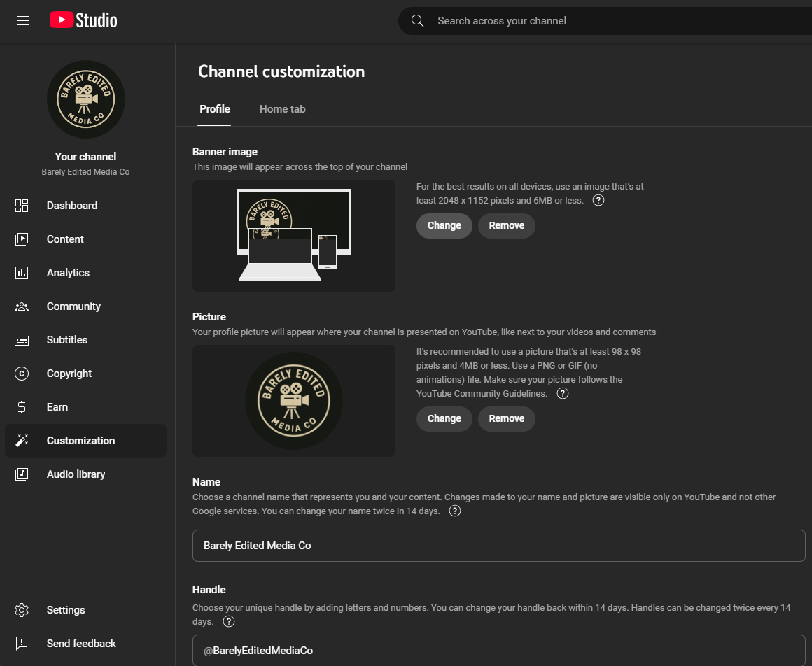Screen dimensions: 812x666
Task: Open the Audio library icon
Action: tap(22, 474)
